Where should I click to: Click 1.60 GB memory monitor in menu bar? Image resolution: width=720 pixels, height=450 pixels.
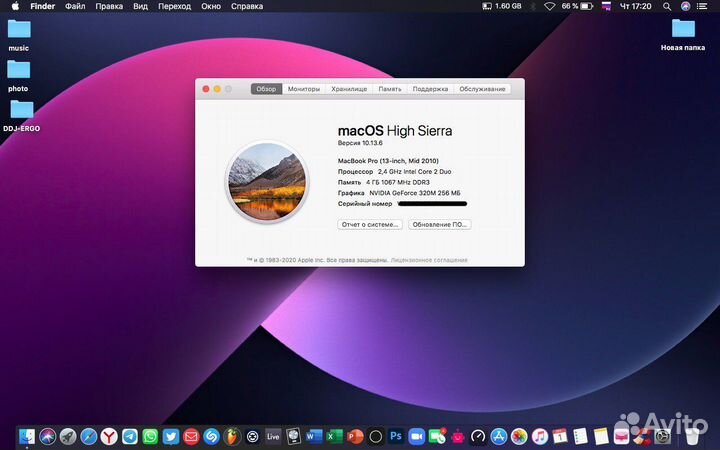[502, 6]
